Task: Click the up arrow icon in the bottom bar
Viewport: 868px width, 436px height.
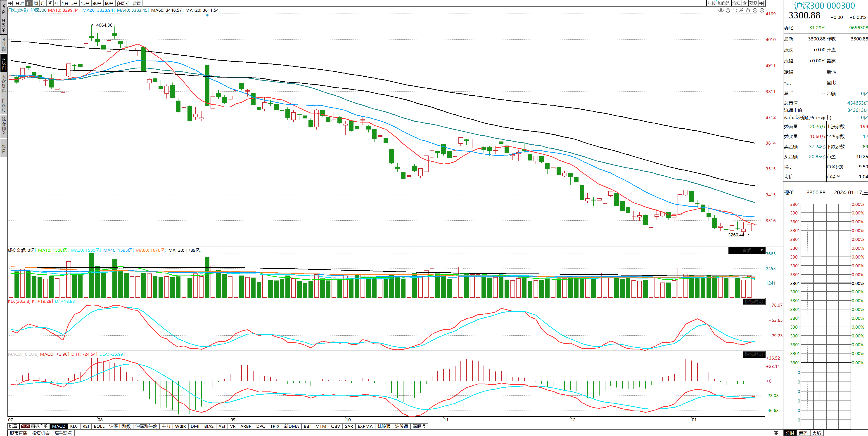Action: [776, 433]
